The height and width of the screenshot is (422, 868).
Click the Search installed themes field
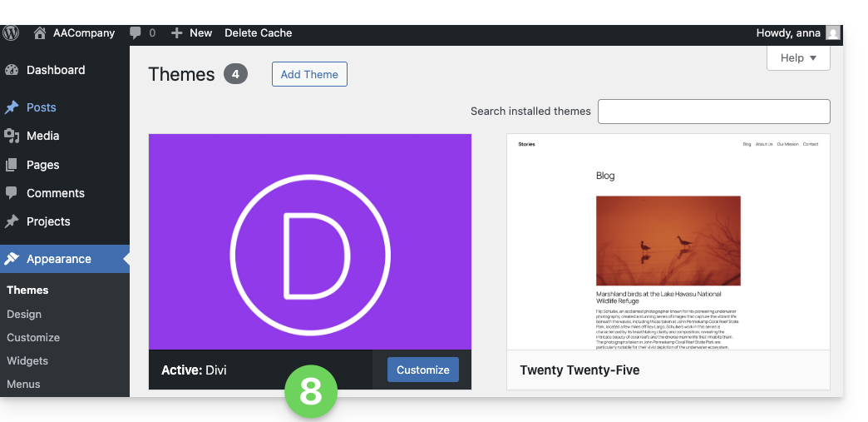click(x=713, y=112)
